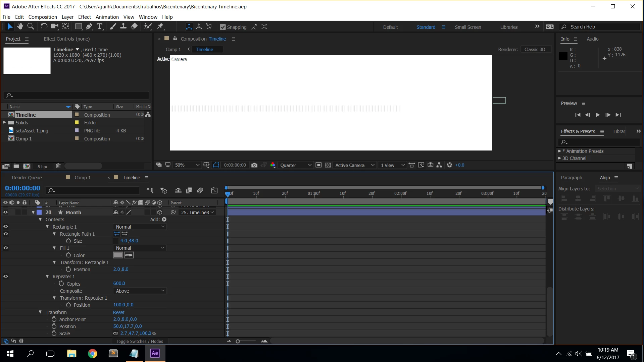Screen dimensions: 644x362
Task: Open the Layer menu
Action: click(x=67, y=17)
